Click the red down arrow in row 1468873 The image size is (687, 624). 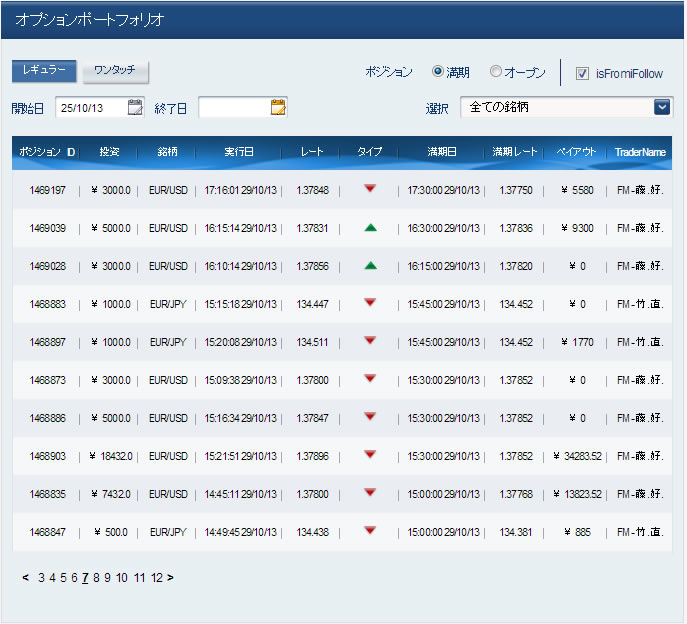370,379
